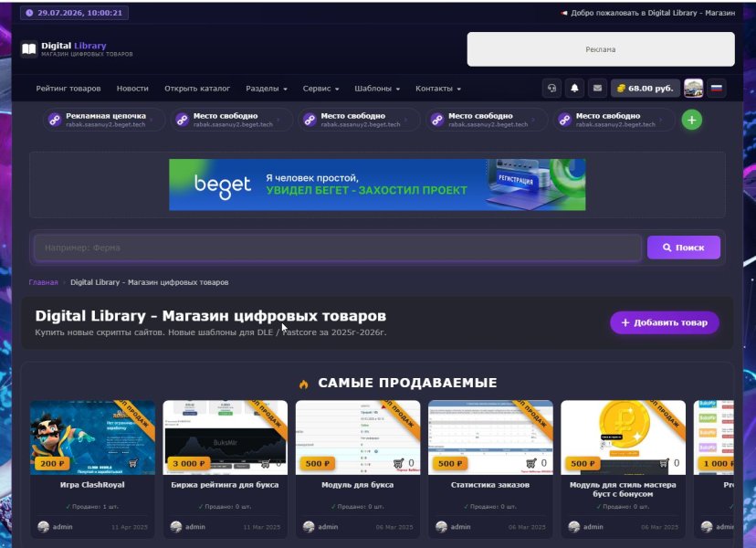The height and width of the screenshot is (548, 756).
Task: Open the beget advertising banner
Action: pyautogui.click(x=377, y=184)
